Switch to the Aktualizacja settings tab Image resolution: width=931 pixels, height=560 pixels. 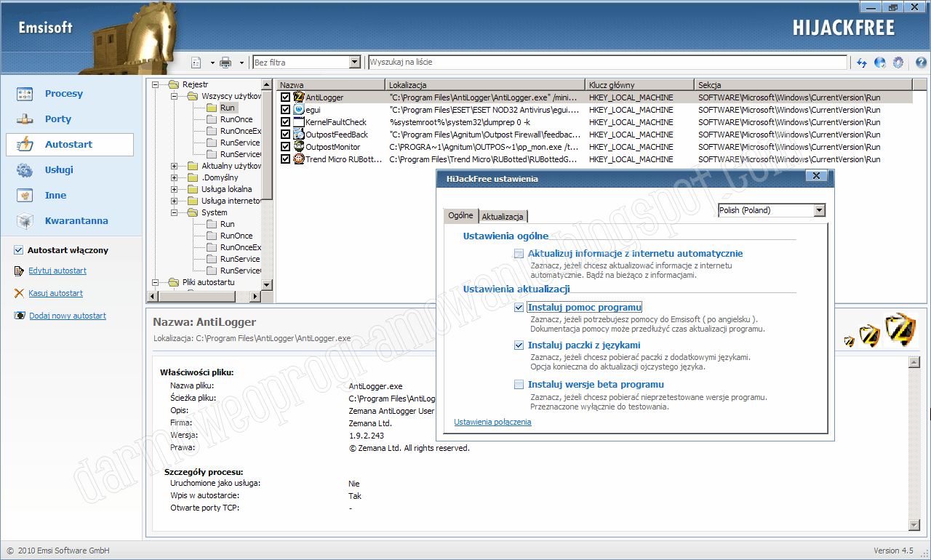point(503,217)
